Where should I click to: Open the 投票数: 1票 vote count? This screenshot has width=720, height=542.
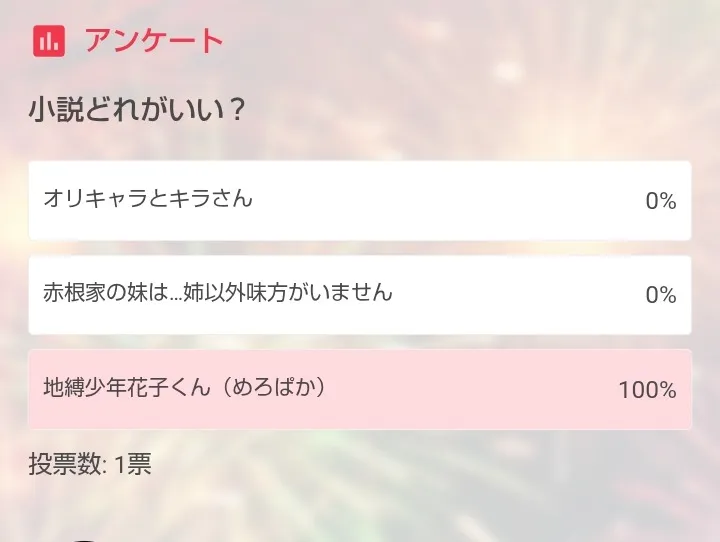(90, 464)
